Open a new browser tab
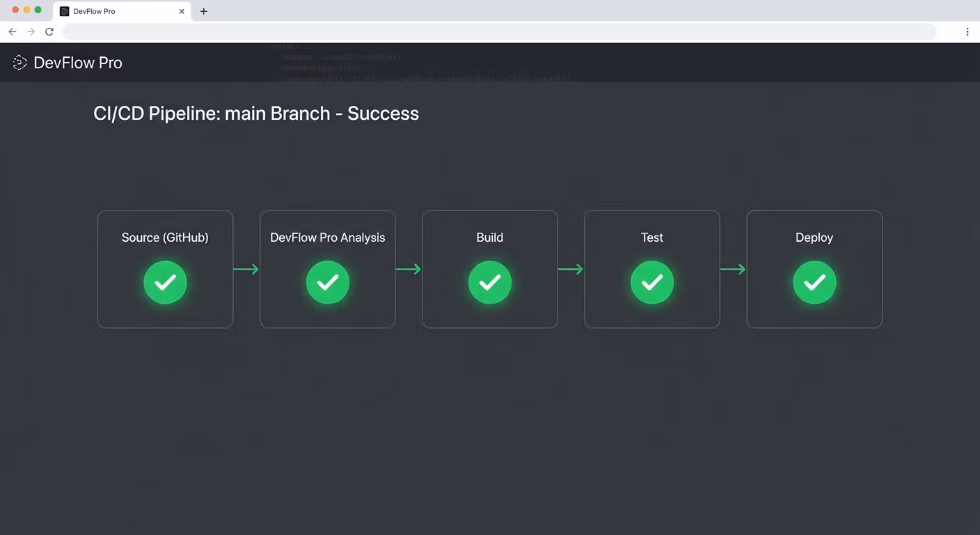980x535 pixels. click(204, 11)
